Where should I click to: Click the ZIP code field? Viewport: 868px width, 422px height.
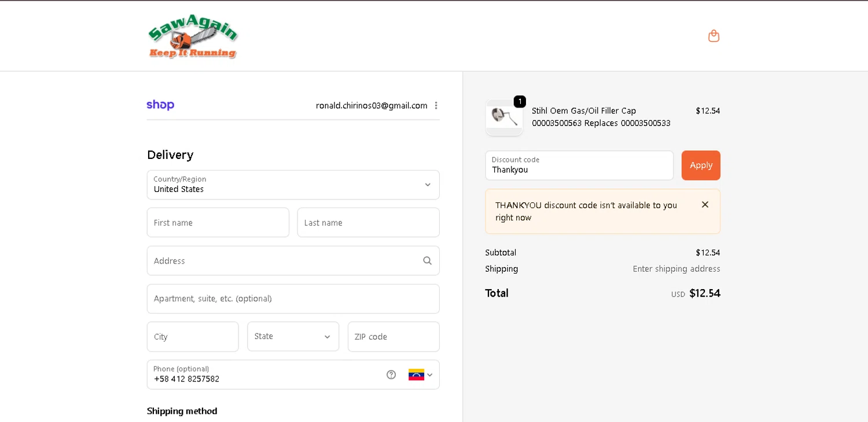click(393, 336)
